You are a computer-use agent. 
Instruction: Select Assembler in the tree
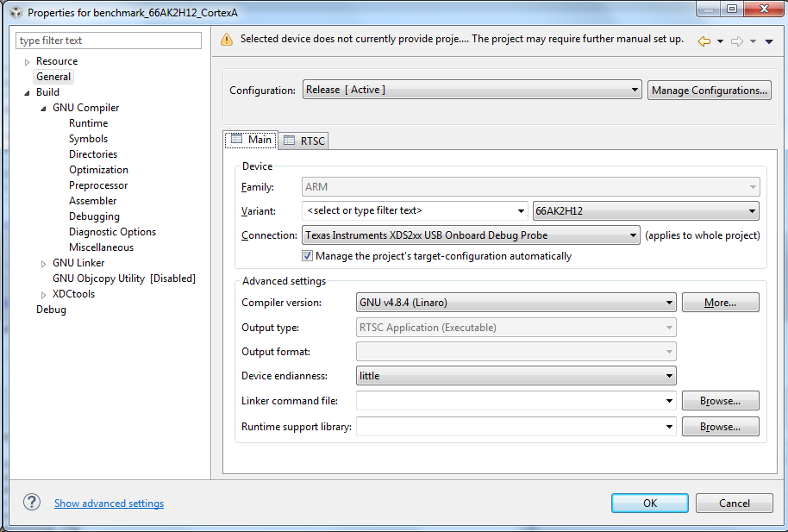tap(93, 201)
